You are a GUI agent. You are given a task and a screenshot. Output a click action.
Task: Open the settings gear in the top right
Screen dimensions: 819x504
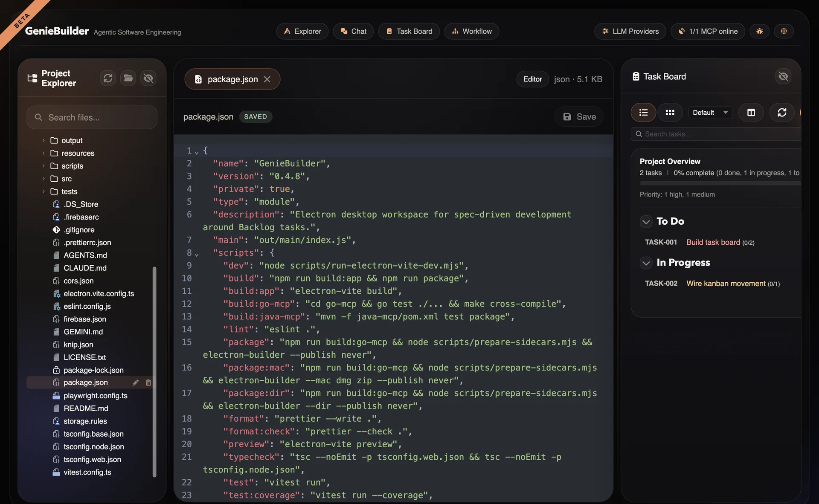tap(784, 31)
